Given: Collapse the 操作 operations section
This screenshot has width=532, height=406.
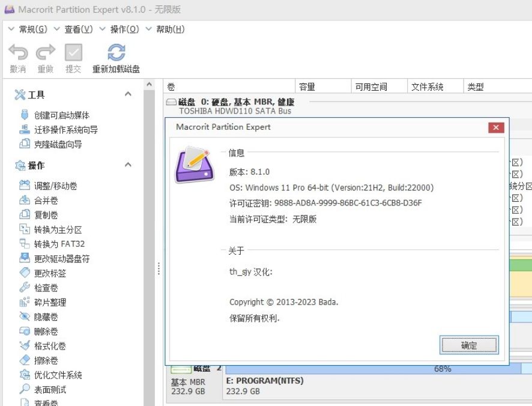Looking at the screenshot, I should click(127, 165).
